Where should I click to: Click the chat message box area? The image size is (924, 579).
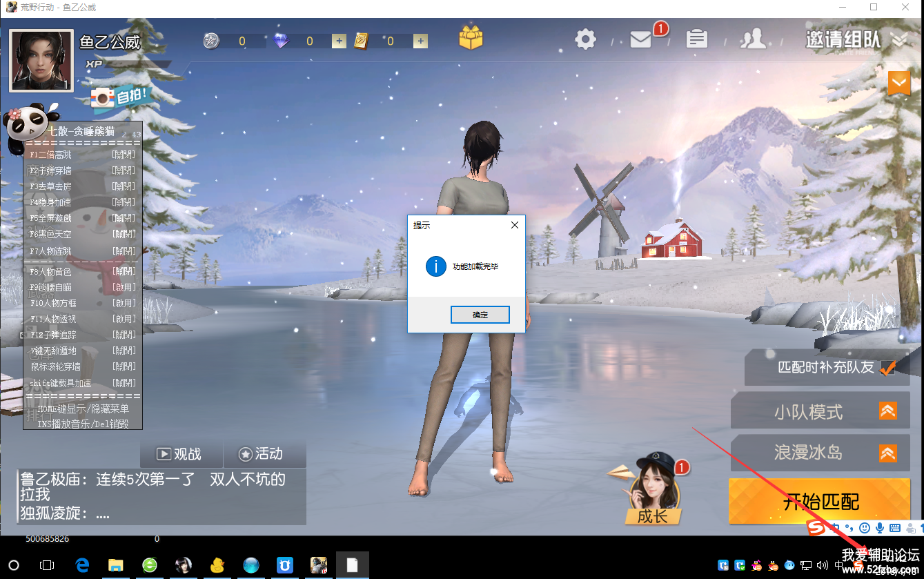pos(162,497)
